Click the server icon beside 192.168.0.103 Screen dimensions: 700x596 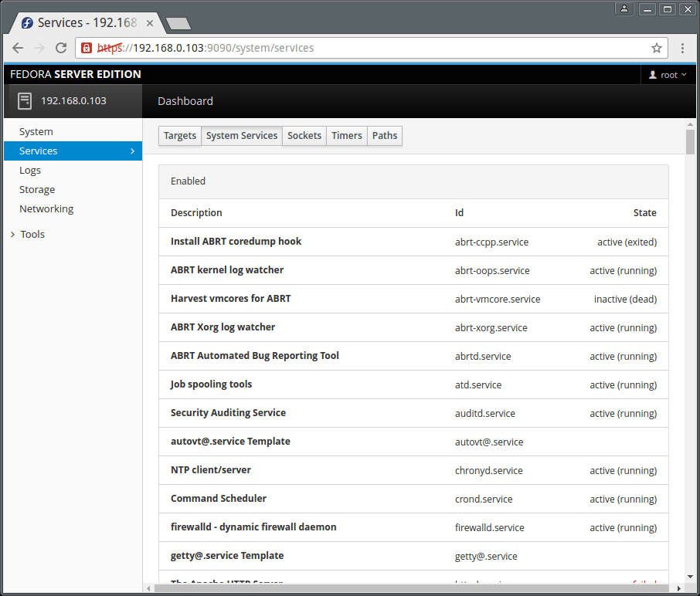tap(25, 100)
